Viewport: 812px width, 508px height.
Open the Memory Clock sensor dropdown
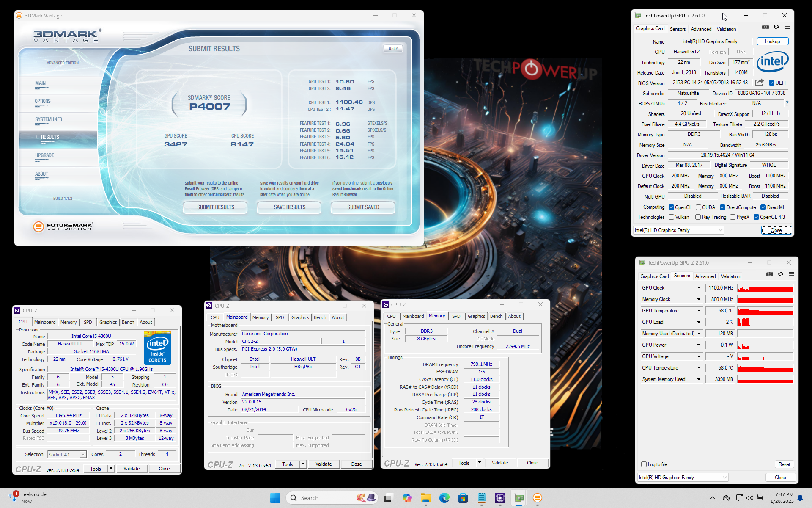(x=699, y=299)
